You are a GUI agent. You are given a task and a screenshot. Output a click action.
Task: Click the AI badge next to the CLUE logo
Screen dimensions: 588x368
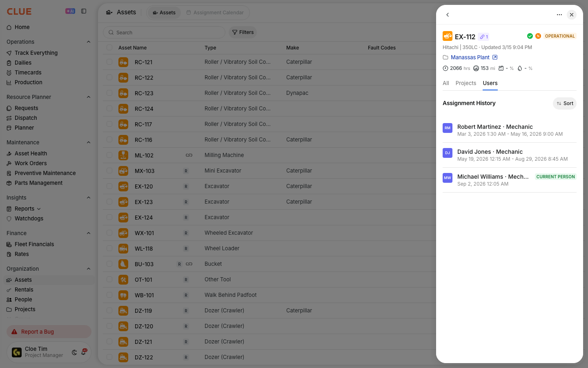click(x=70, y=11)
